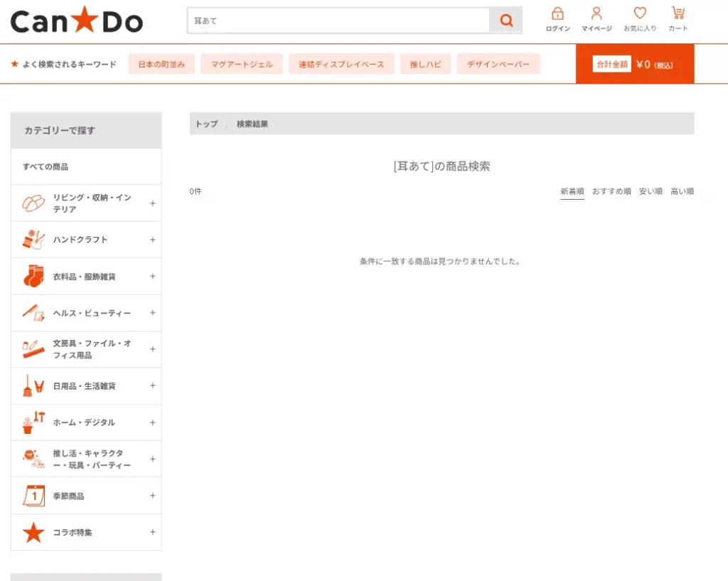The width and height of the screenshot is (728, 581).
Task: Select the sewing icon beside ハンドクラフト
Action: [x=32, y=239]
